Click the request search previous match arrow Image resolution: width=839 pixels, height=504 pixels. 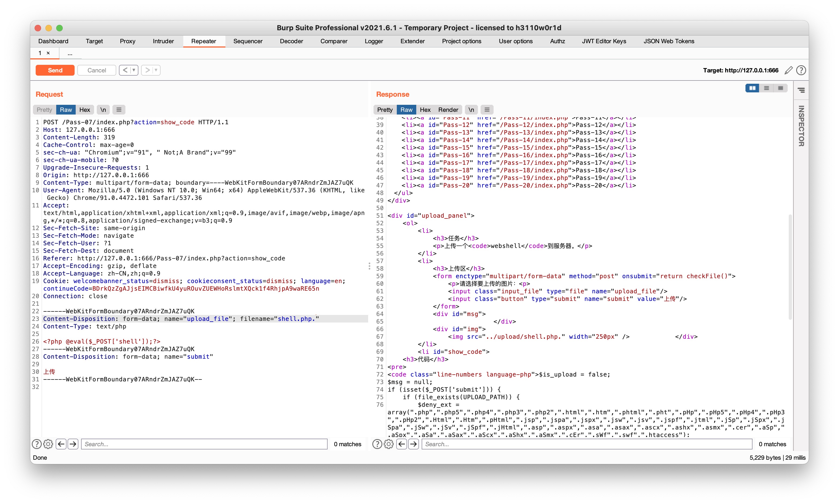click(61, 444)
